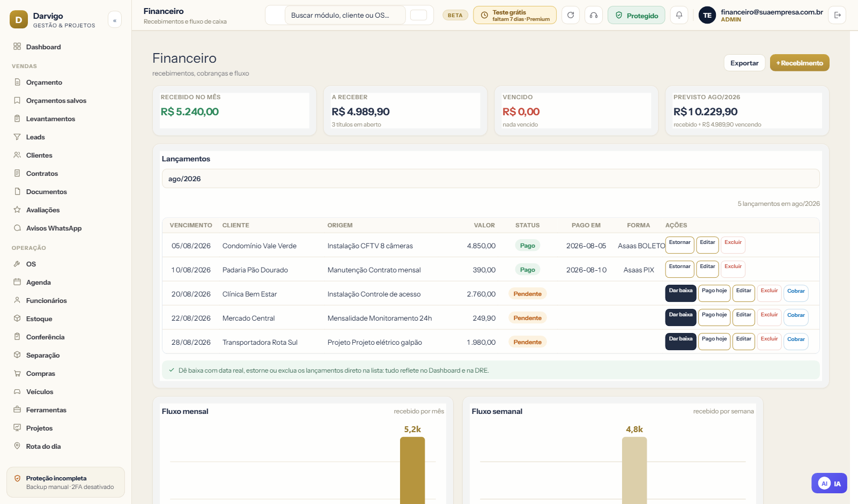Screen dimensions: 858x504
Task: Excluir the Mercado Central entry
Action: (770, 317)
